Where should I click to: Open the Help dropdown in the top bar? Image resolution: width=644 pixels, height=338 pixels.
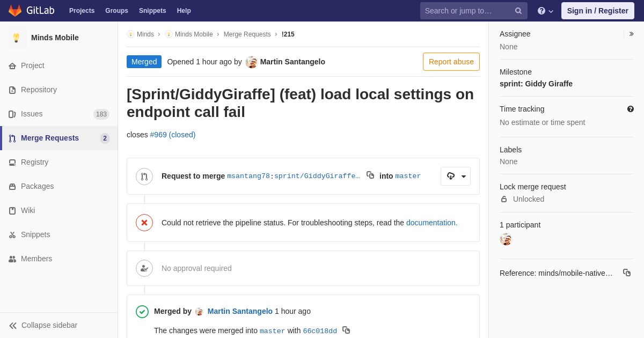point(545,11)
